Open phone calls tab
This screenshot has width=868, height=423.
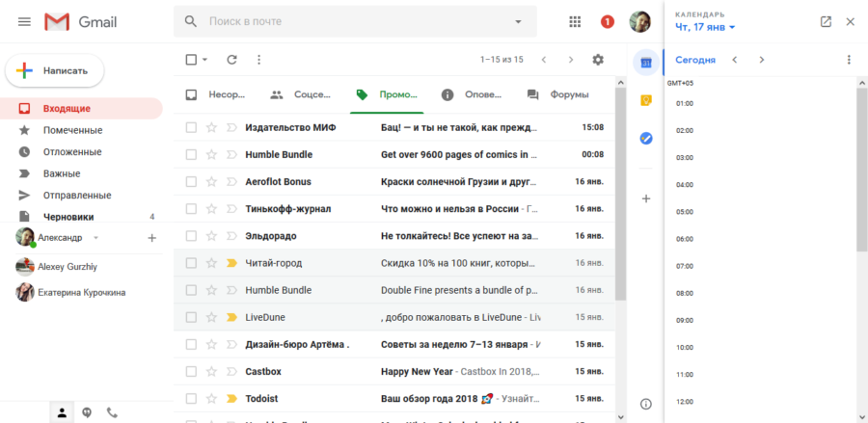(x=113, y=412)
